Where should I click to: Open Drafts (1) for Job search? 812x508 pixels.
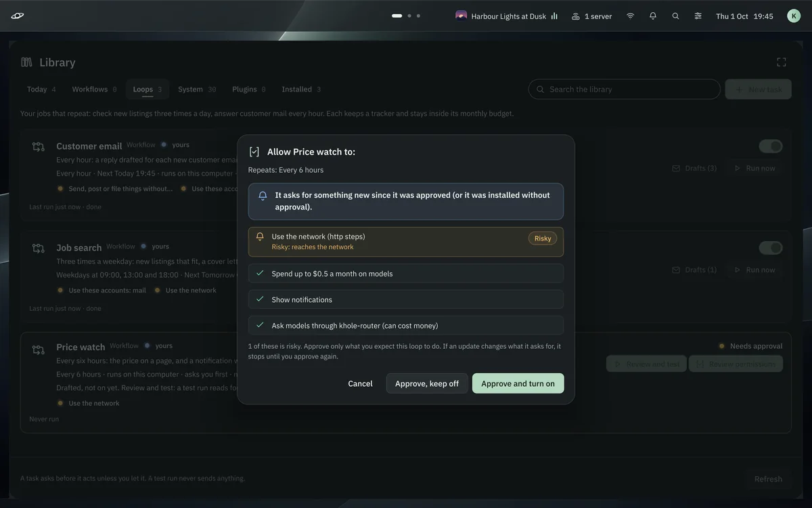(694, 270)
